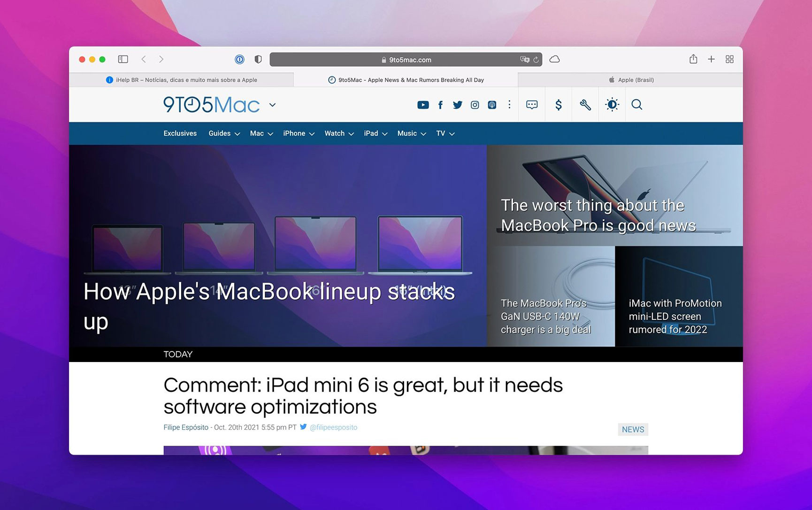Show the tab overview grid
Viewport: 812px width, 510px height.
[729, 59]
